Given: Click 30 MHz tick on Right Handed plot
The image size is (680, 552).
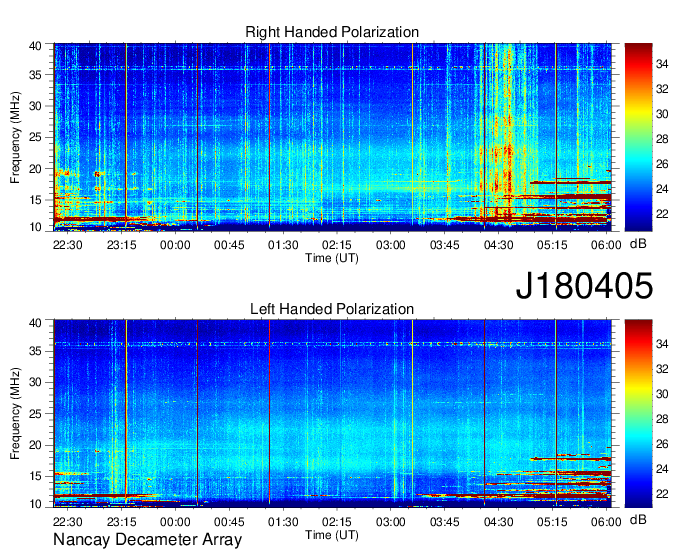Looking at the screenshot, I should point(35,106).
